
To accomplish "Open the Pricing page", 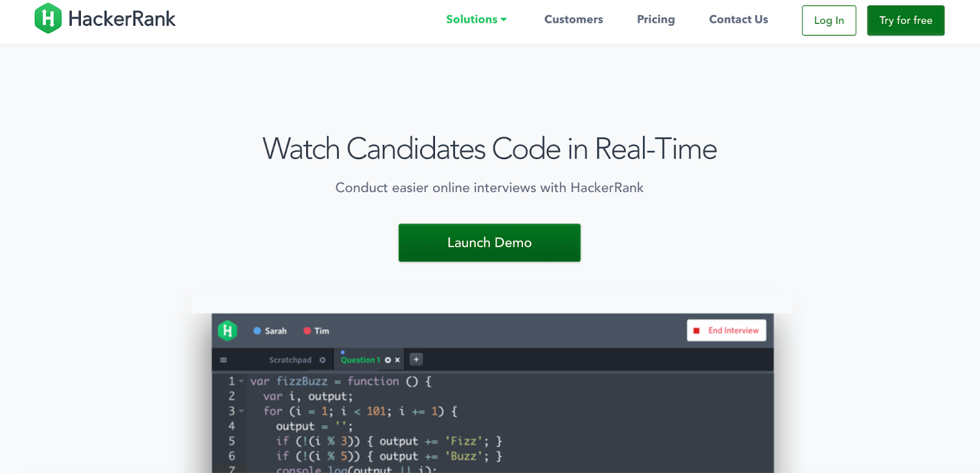I will (x=655, y=20).
